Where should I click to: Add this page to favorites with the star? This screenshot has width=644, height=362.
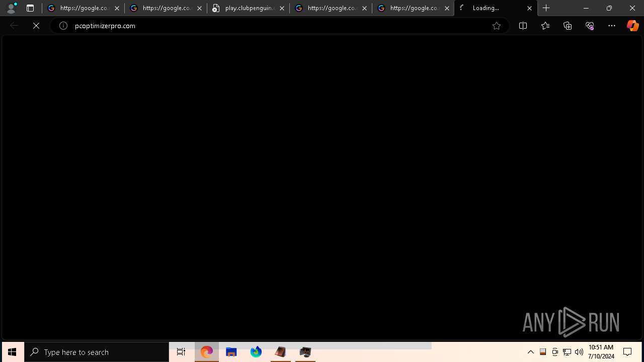pyautogui.click(x=497, y=26)
